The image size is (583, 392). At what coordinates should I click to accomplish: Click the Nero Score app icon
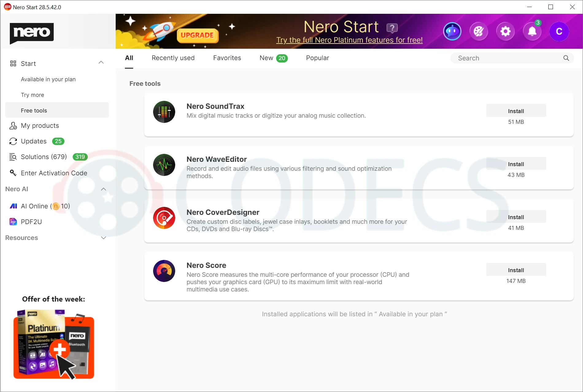coord(164,271)
